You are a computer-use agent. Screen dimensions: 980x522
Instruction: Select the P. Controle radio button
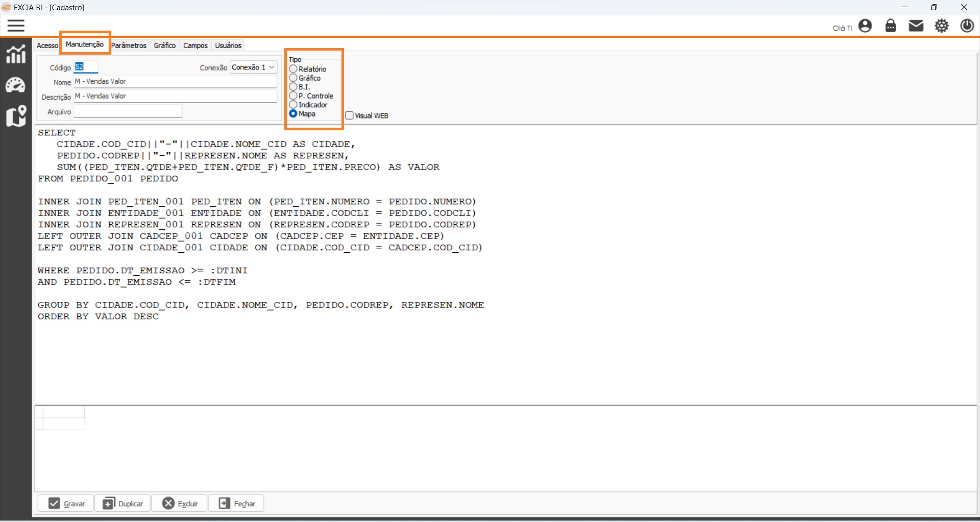pos(293,96)
